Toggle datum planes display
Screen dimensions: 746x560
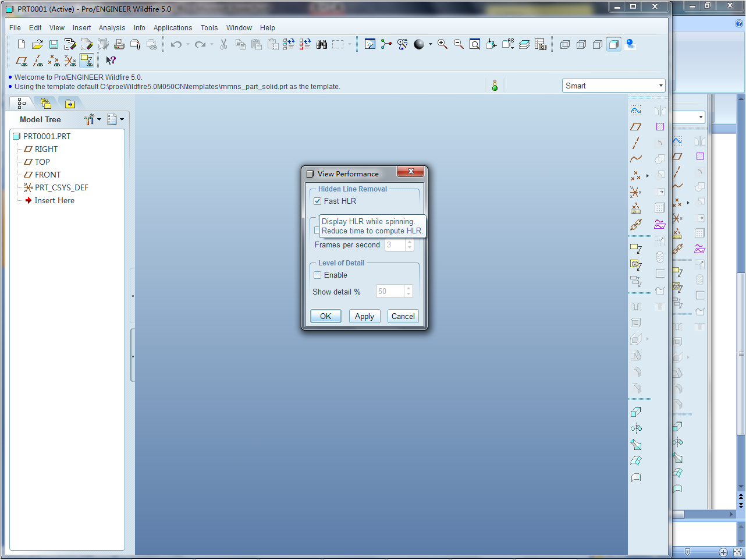click(x=22, y=61)
